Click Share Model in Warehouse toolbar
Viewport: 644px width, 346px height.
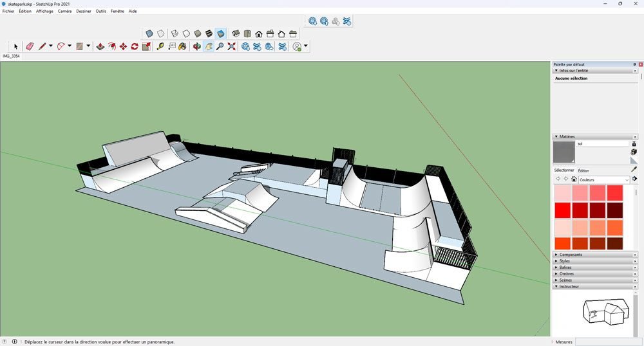[x=324, y=21]
